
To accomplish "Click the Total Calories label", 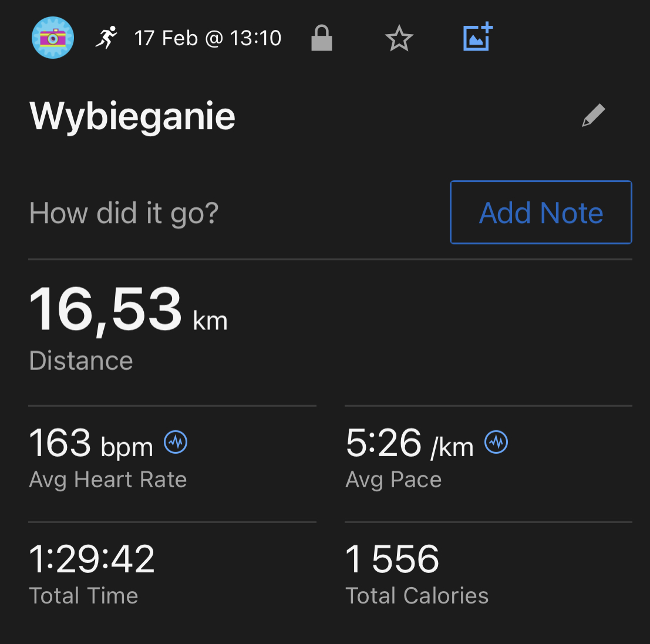I will coord(417,596).
